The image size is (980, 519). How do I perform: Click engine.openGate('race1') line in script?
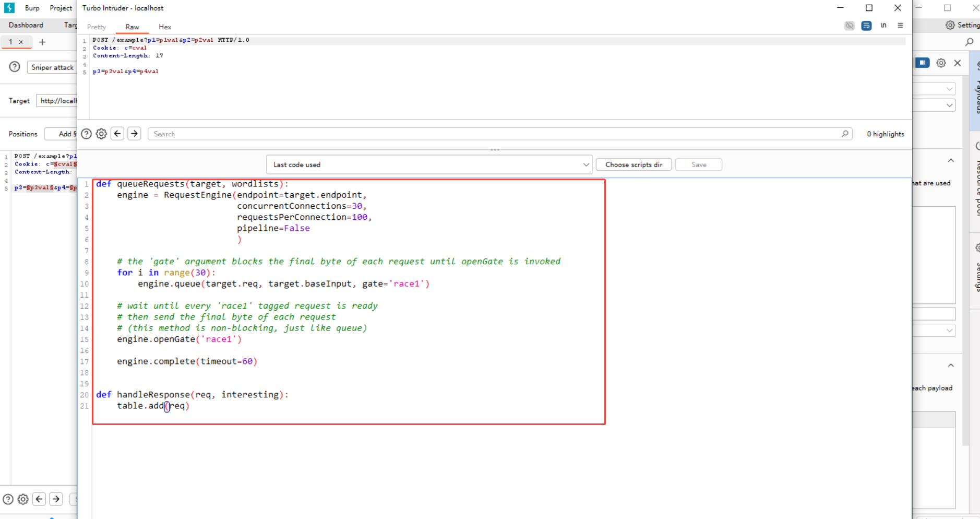coord(179,339)
